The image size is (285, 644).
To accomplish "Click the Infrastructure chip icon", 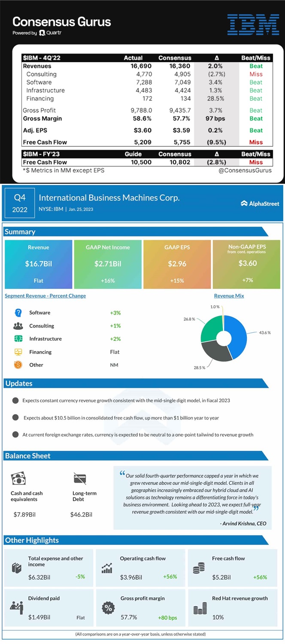I will coord(18,339).
